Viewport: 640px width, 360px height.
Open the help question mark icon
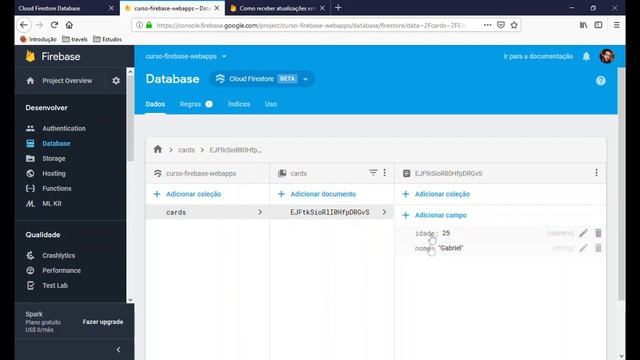pyautogui.click(x=600, y=81)
